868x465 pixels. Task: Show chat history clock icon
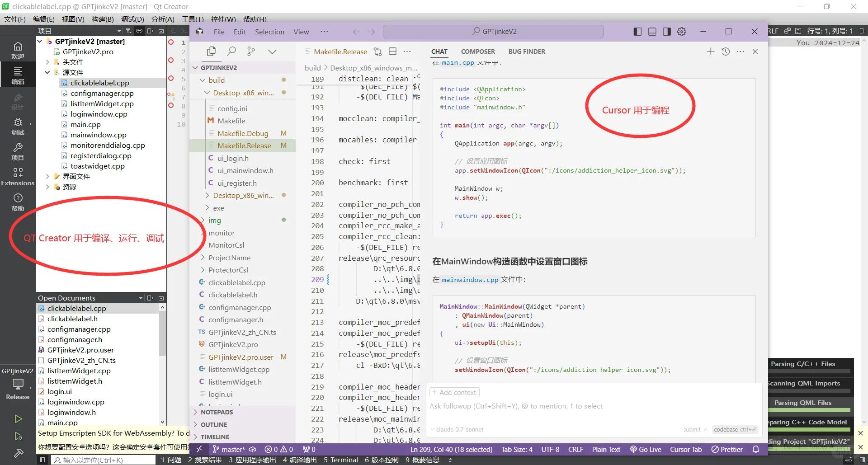(726, 52)
